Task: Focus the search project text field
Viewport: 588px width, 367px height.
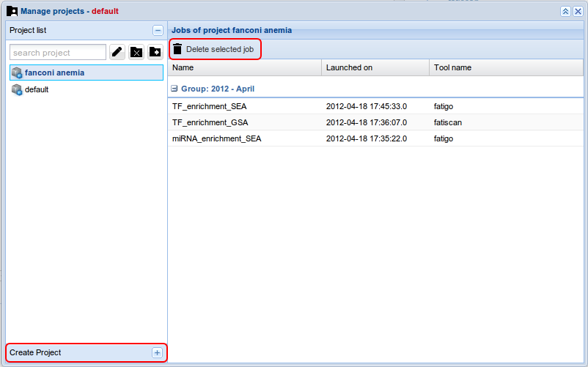Action: click(x=58, y=52)
